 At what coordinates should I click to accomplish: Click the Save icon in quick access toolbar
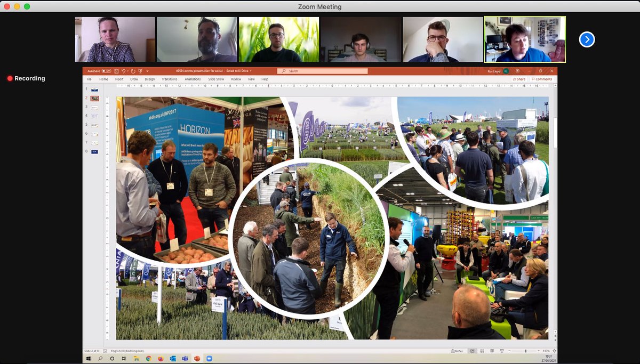(116, 71)
